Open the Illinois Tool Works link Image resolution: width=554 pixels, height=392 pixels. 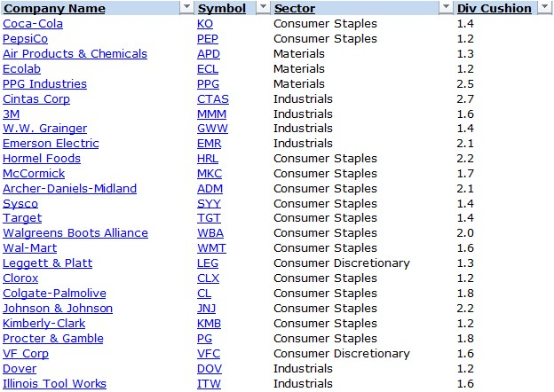54,383
